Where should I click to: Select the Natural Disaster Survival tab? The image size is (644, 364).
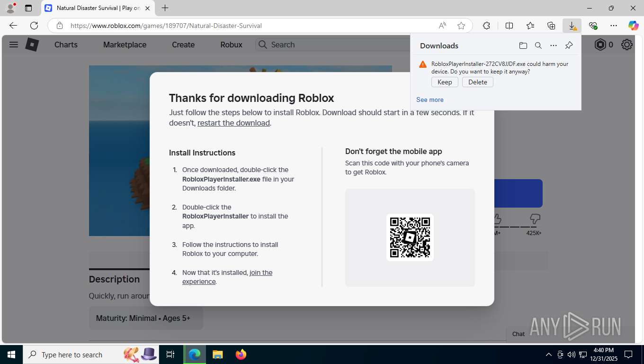[x=98, y=8]
